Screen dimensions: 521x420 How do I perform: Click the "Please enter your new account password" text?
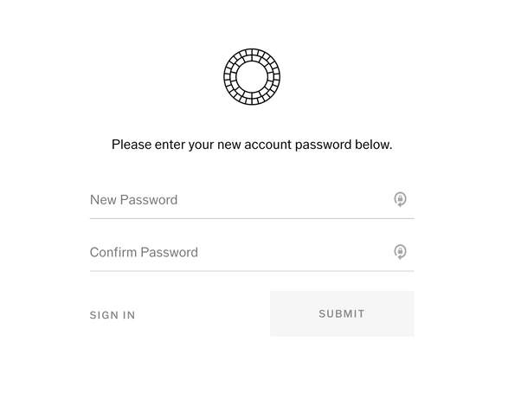(252, 145)
